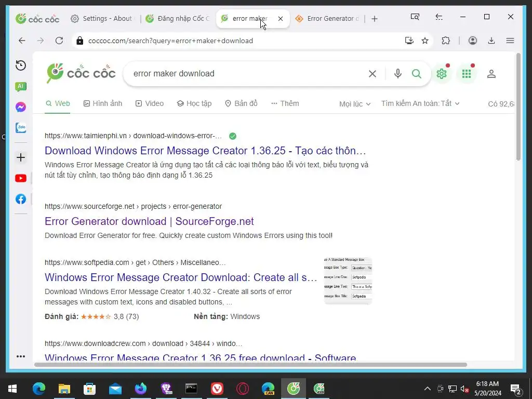This screenshot has height=399, width=532.
Task: Open File Explorer from the taskbar
Action: pos(64,389)
